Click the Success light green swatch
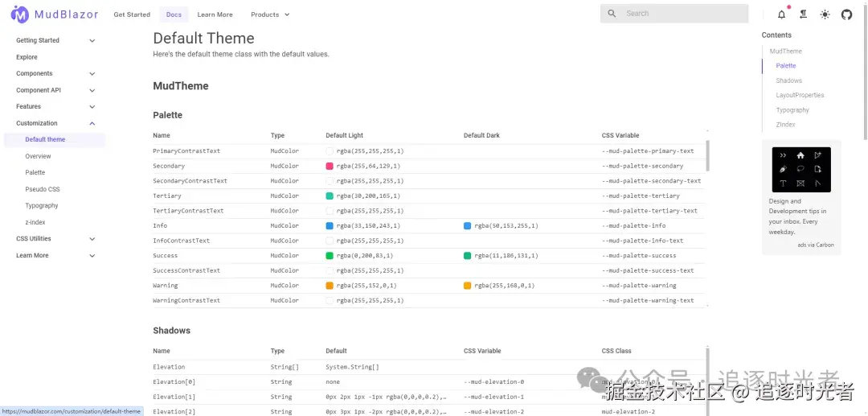The width and height of the screenshot is (868, 416). tap(330, 256)
